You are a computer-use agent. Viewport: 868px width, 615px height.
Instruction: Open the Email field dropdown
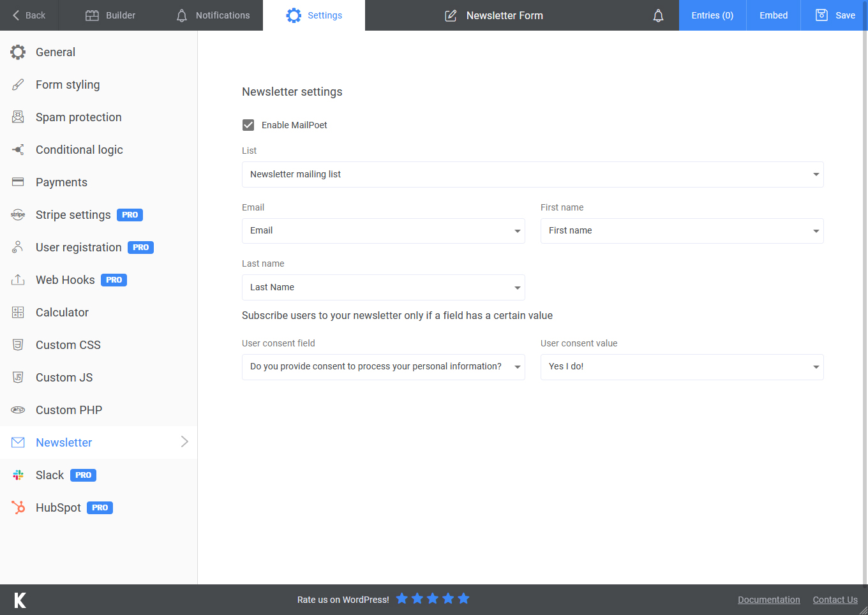384,231
